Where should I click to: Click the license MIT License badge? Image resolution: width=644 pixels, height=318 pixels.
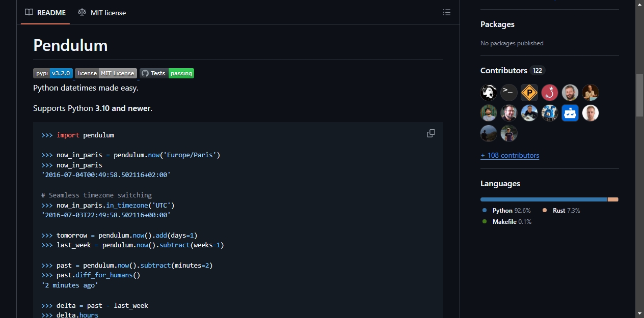pos(106,73)
